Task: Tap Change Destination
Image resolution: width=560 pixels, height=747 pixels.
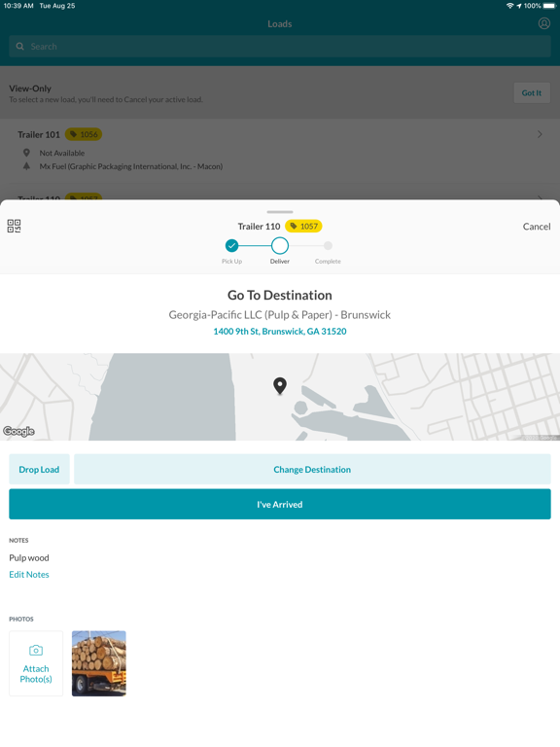Action: click(x=312, y=469)
